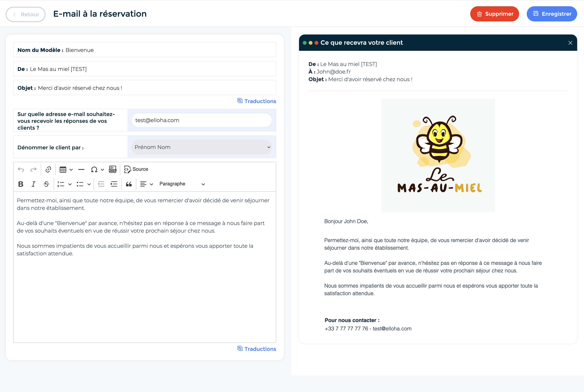Click the red Supprimer button
This screenshot has width=584, height=392.
point(495,14)
